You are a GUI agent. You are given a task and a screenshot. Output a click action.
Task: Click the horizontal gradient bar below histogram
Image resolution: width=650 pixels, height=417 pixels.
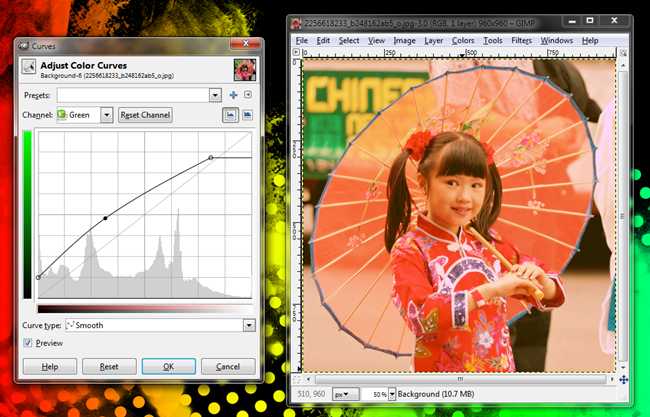(145, 309)
